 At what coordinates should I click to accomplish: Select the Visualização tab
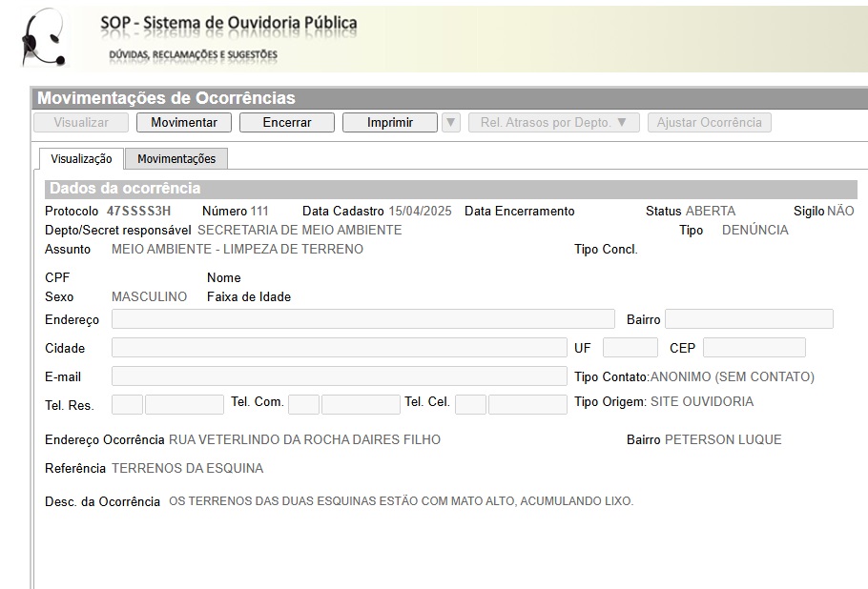tap(81, 159)
